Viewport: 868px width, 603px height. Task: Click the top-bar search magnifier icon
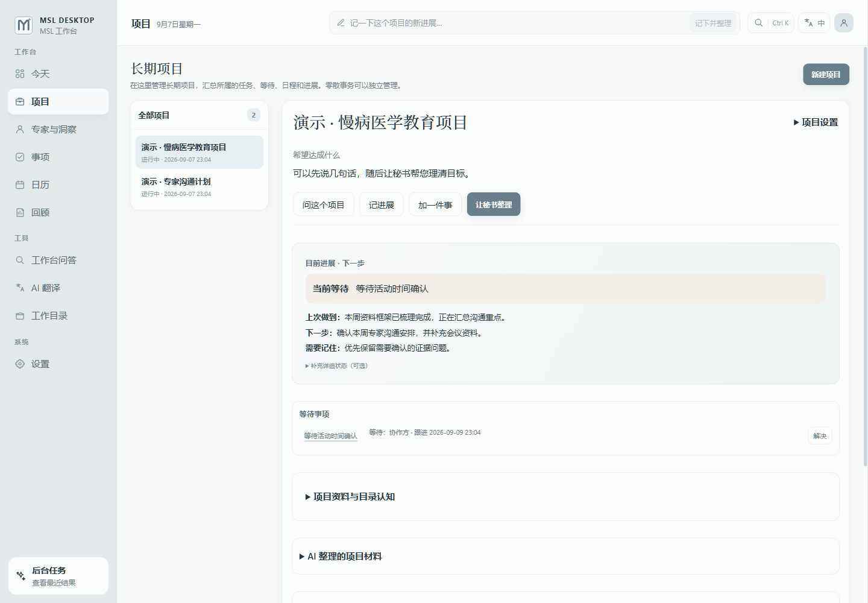tap(759, 23)
